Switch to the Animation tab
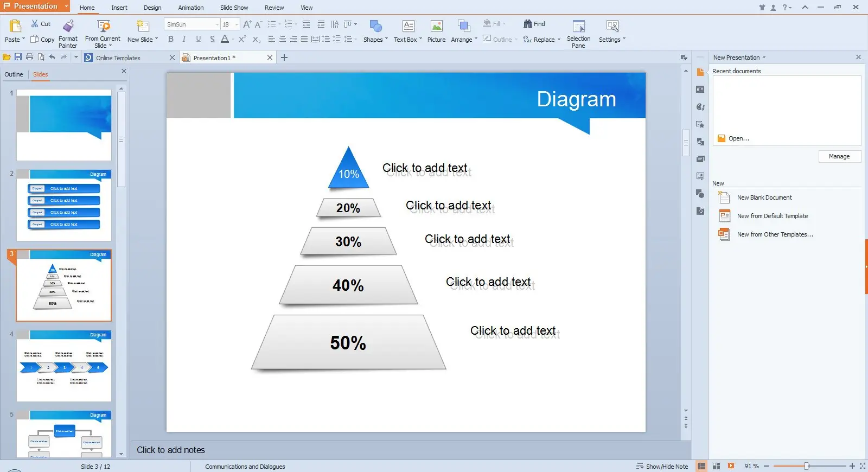 (191, 8)
